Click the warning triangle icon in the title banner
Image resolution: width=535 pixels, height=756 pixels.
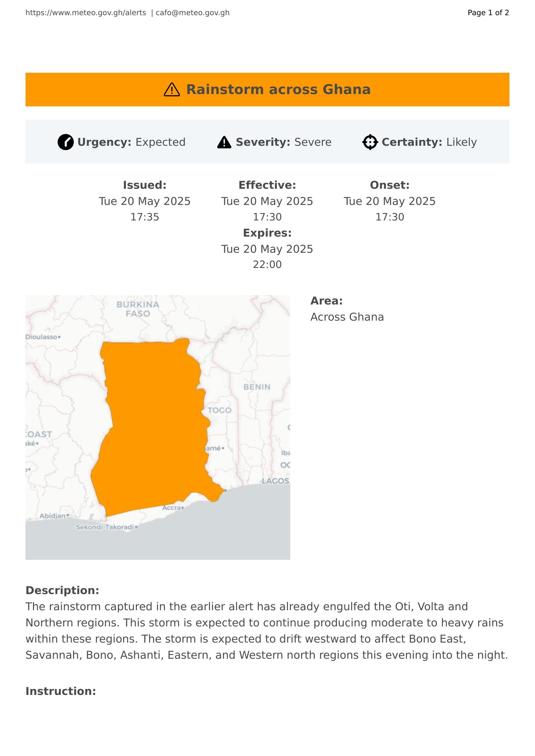tap(172, 90)
